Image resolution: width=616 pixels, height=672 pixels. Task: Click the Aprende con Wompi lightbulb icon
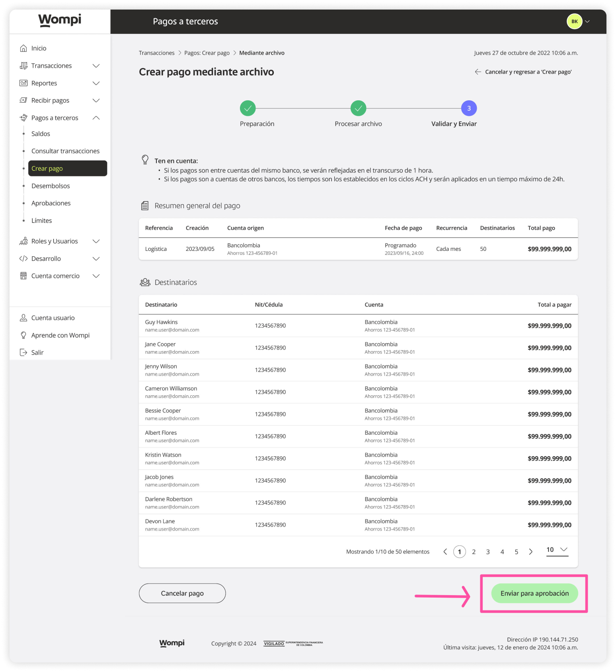tap(23, 335)
